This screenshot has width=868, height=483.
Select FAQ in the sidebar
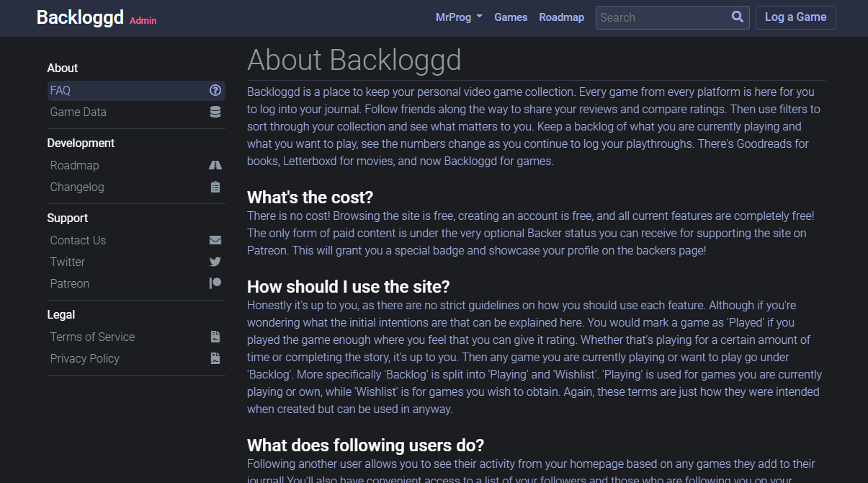136,90
